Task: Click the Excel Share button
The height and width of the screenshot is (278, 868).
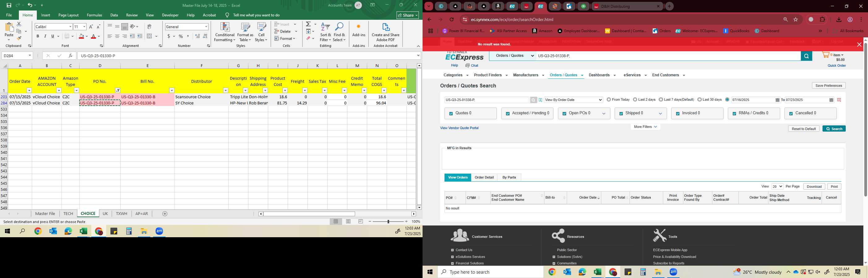Action: point(407,15)
